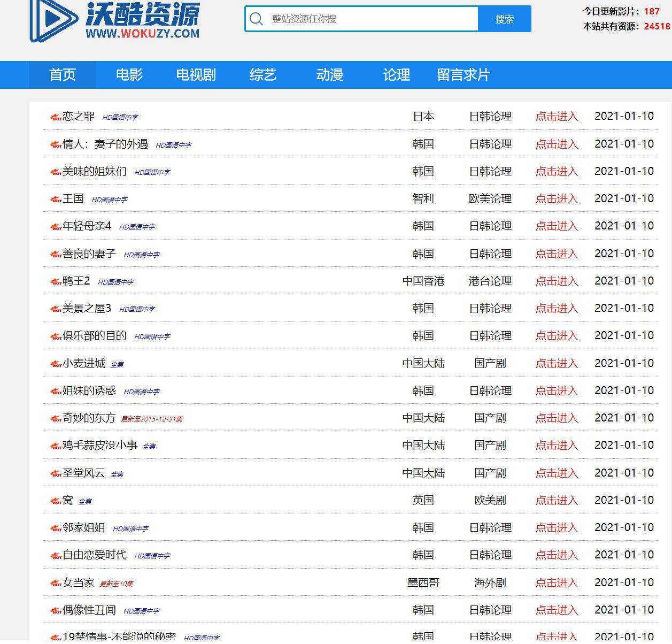
Task: Click the HOT icon beside 女当家
Action: coord(56,584)
